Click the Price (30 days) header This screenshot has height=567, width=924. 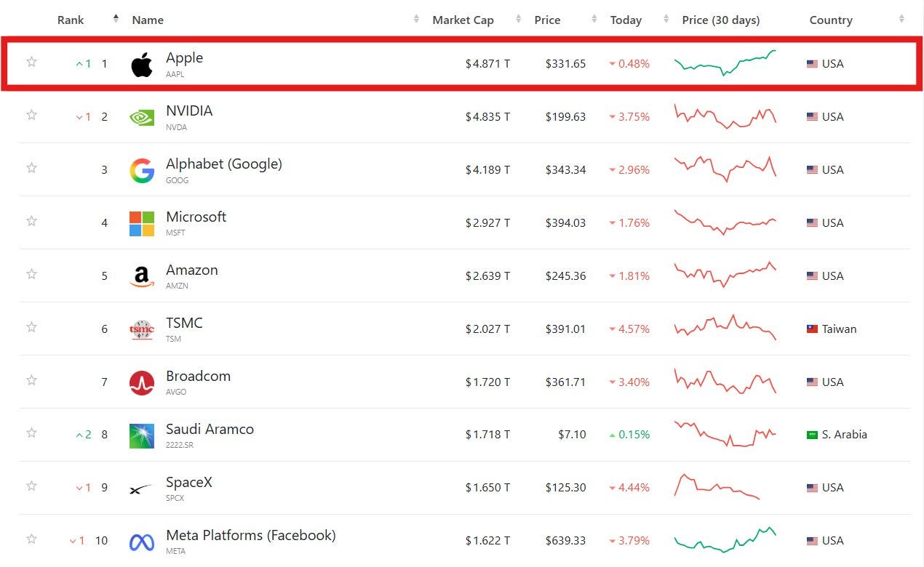pos(720,20)
